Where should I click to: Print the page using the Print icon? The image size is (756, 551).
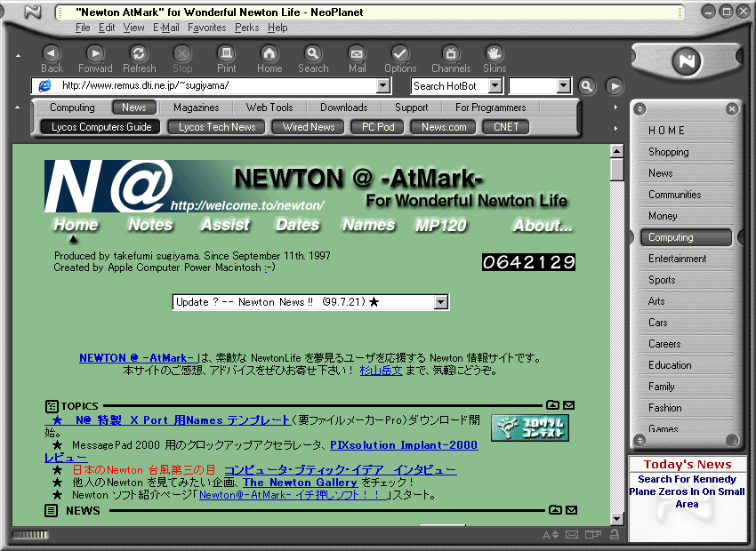click(226, 53)
